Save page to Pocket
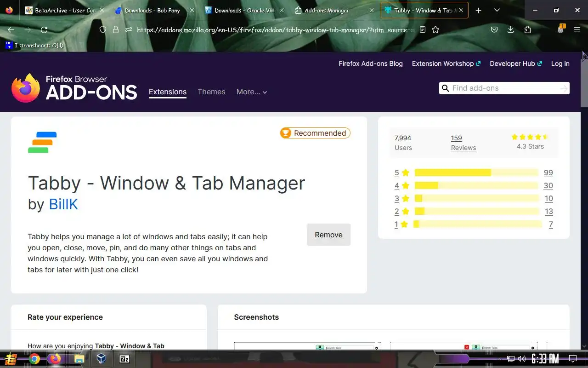The image size is (588, 368). point(494,29)
